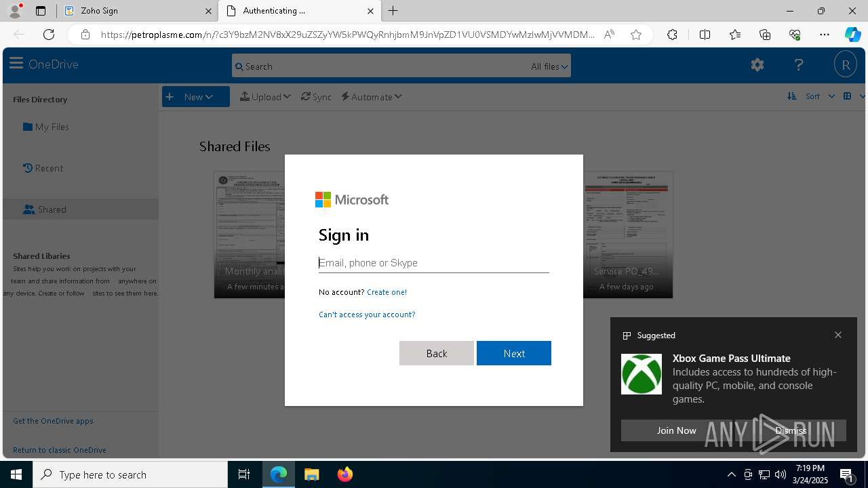The height and width of the screenshot is (488, 868).
Task: Open Edge Settings and more menu
Action: (825, 35)
